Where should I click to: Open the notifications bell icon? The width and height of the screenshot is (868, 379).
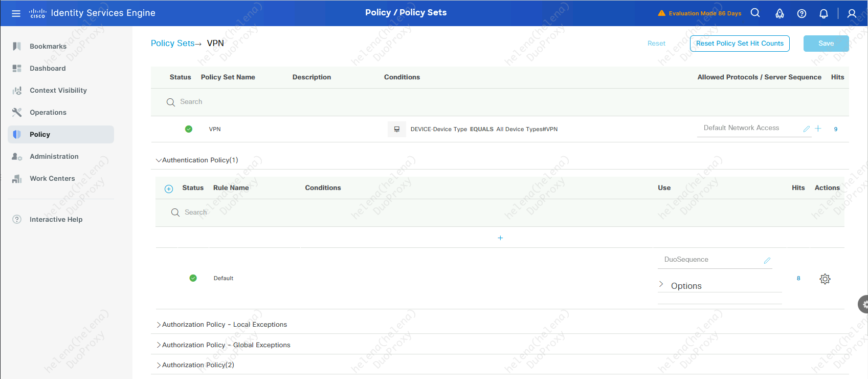pyautogui.click(x=824, y=14)
